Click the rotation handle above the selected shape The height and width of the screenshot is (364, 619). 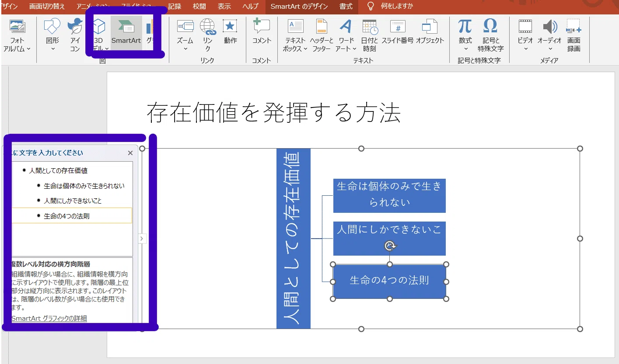click(390, 246)
